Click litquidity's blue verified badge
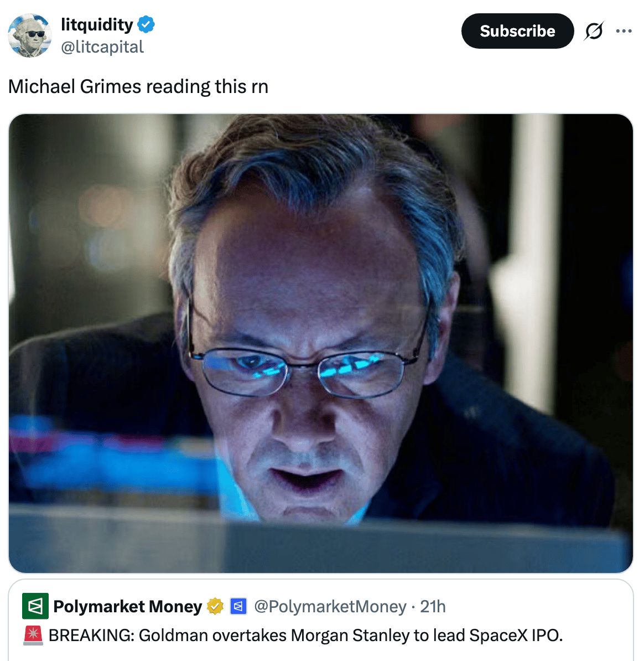This screenshot has width=644, height=661. coord(146,24)
